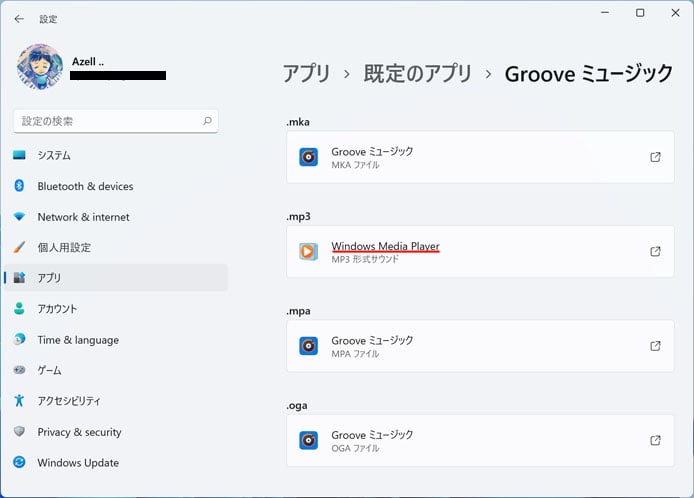
Task: Click the Network wifi icon
Action: tap(19, 216)
